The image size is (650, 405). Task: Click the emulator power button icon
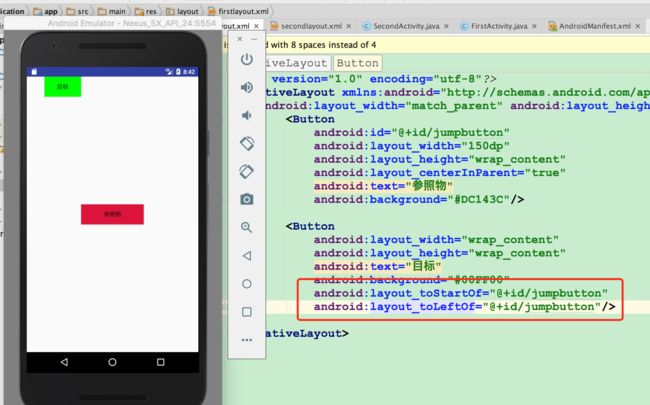pos(247,59)
